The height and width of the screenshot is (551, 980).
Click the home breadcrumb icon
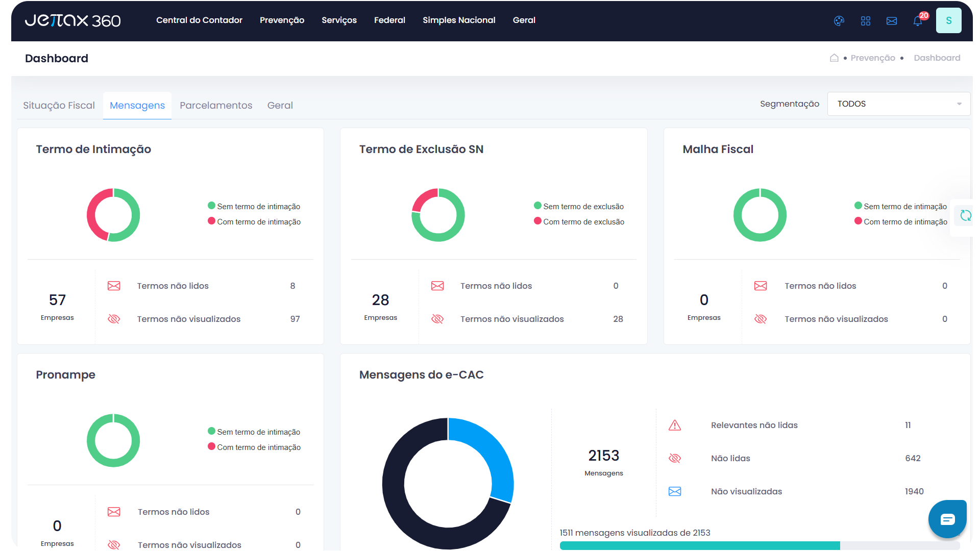(834, 58)
